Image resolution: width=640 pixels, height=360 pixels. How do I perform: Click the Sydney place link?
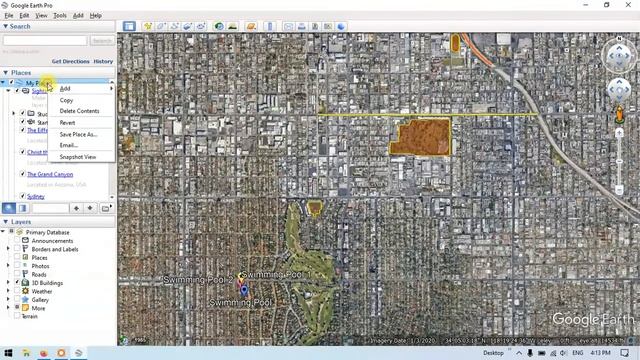tap(36, 197)
